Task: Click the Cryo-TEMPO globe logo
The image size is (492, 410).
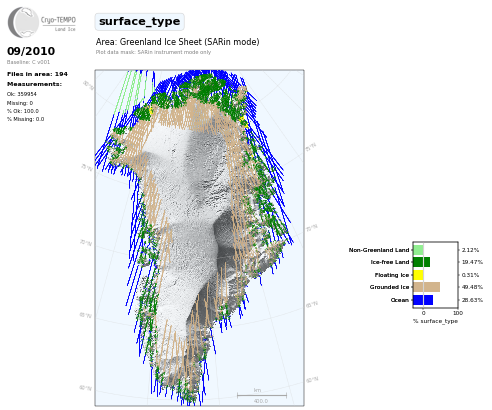Action: pyautogui.click(x=23, y=22)
